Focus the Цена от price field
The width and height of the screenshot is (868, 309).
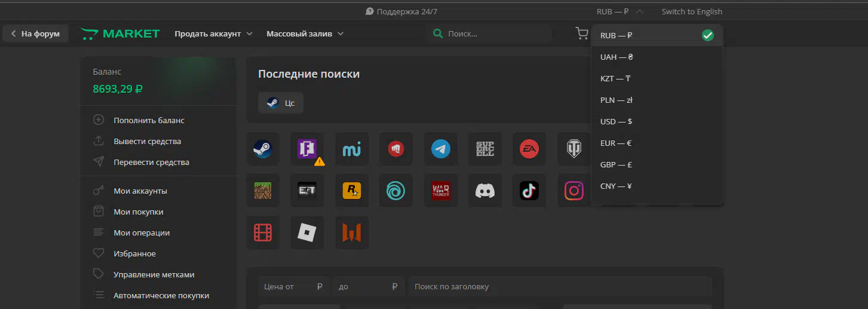point(295,286)
